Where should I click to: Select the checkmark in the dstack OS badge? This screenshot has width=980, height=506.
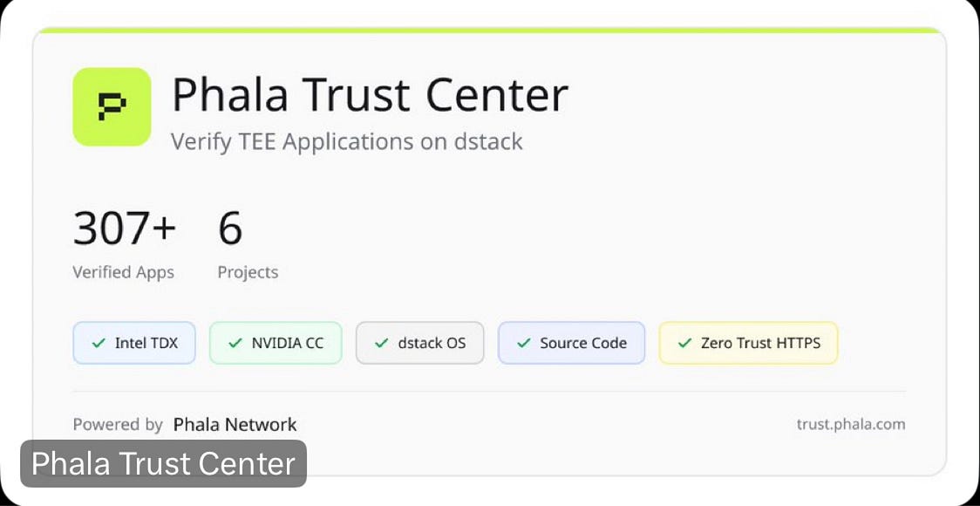[384, 343]
